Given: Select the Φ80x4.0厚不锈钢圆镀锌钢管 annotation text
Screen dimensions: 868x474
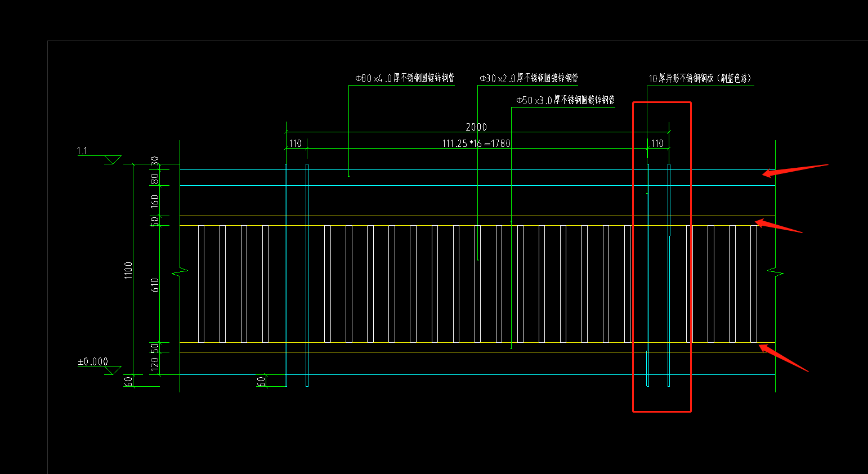Looking at the screenshot, I should [x=405, y=78].
